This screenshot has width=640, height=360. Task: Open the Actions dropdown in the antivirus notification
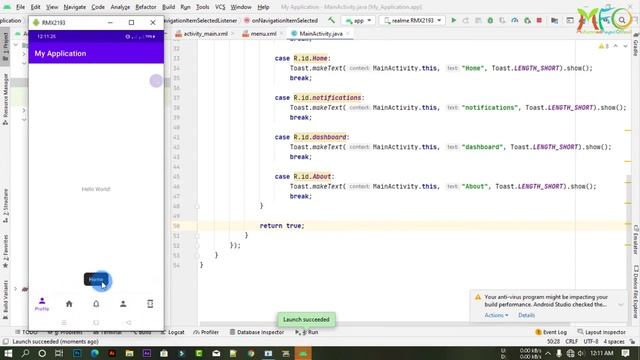coord(496,315)
